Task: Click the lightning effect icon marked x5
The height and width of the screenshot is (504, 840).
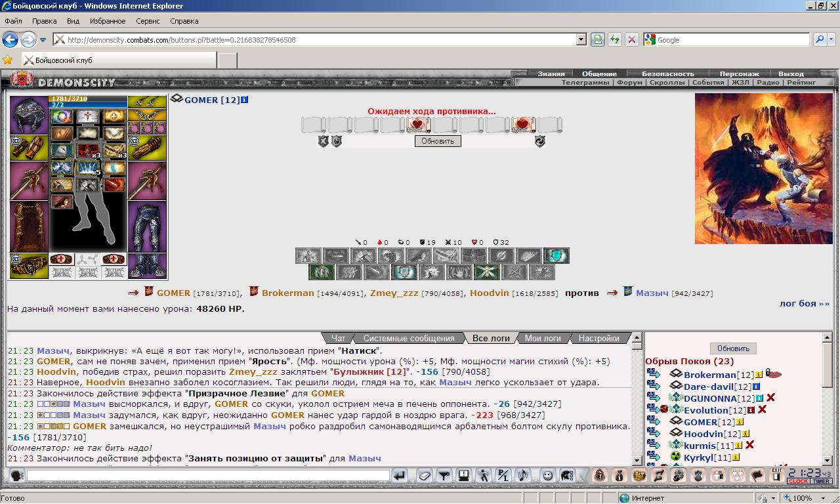Action: (87, 168)
